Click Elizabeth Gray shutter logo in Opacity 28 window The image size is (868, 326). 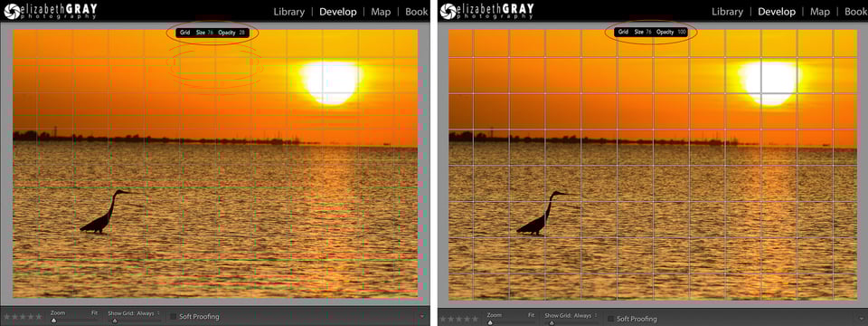coord(12,11)
